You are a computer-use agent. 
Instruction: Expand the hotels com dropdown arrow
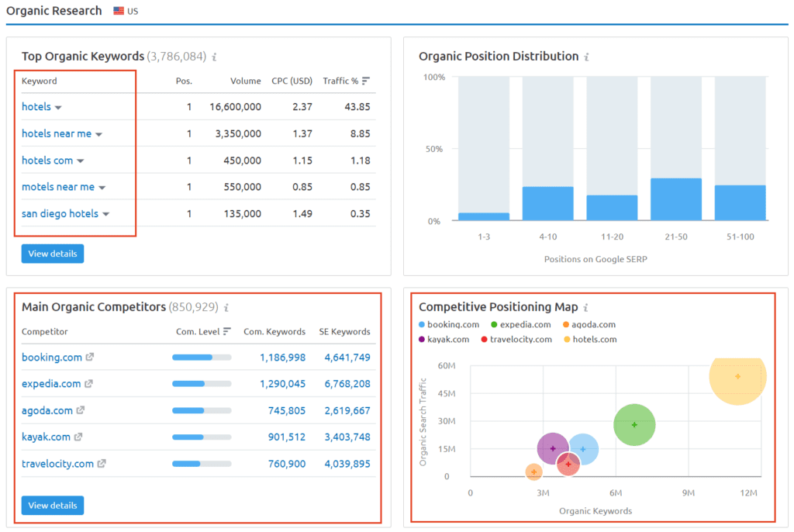[x=81, y=161]
